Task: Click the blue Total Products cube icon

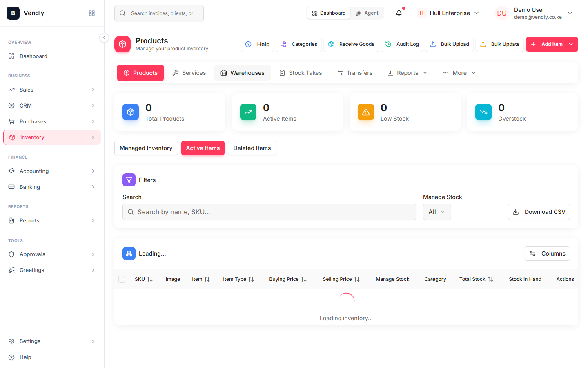Action: 131,112
